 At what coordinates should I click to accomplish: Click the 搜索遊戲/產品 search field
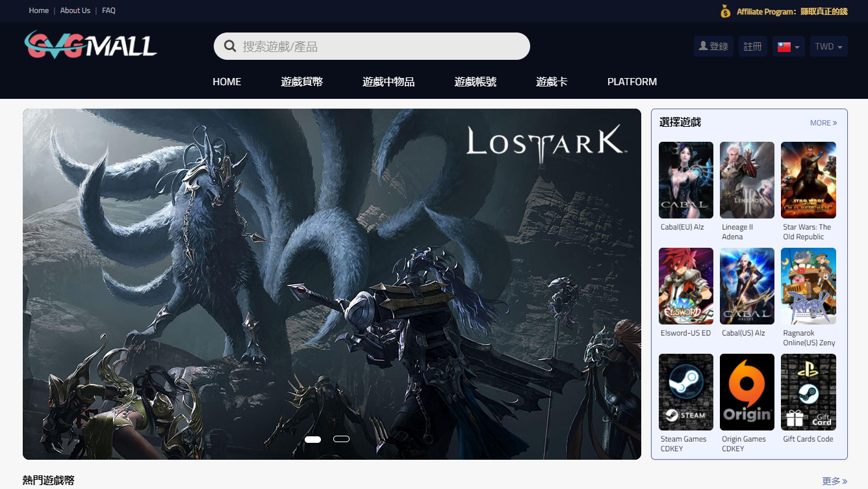[372, 46]
